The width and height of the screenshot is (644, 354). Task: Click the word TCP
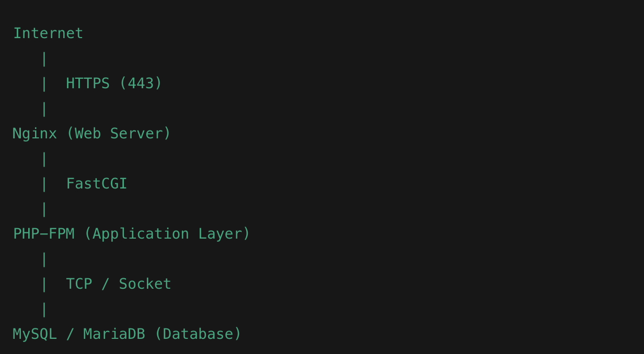[79, 284]
